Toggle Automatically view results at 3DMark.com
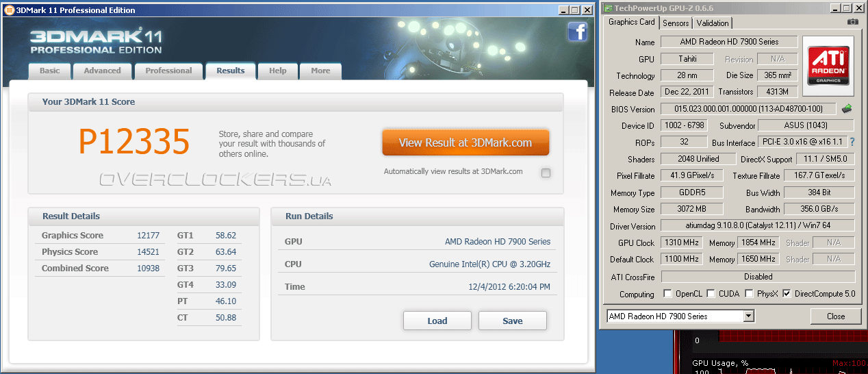The image size is (868, 374). [546, 173]
